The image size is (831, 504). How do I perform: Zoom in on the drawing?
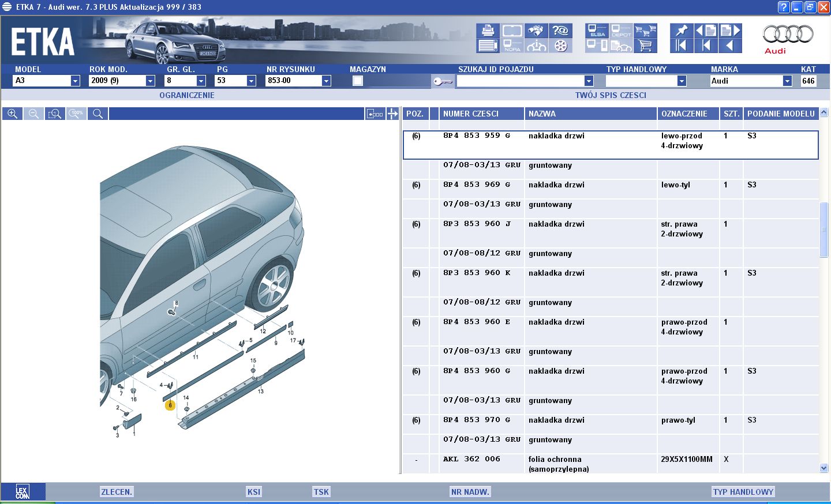12,114
